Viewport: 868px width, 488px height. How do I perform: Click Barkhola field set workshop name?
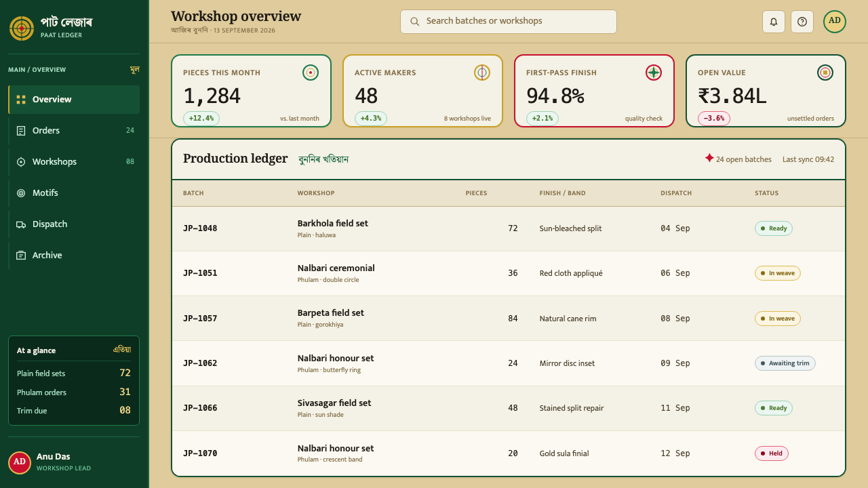(333, 224)
